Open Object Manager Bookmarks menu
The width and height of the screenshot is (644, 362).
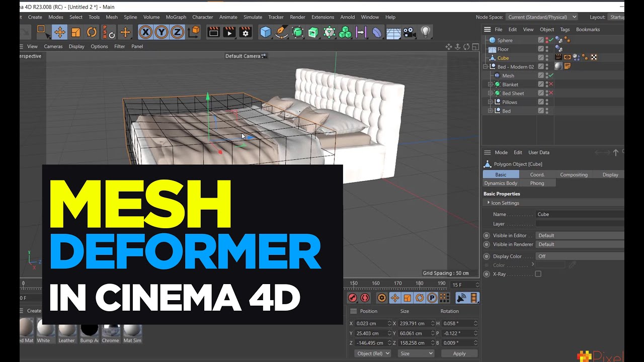pos(588,30)
